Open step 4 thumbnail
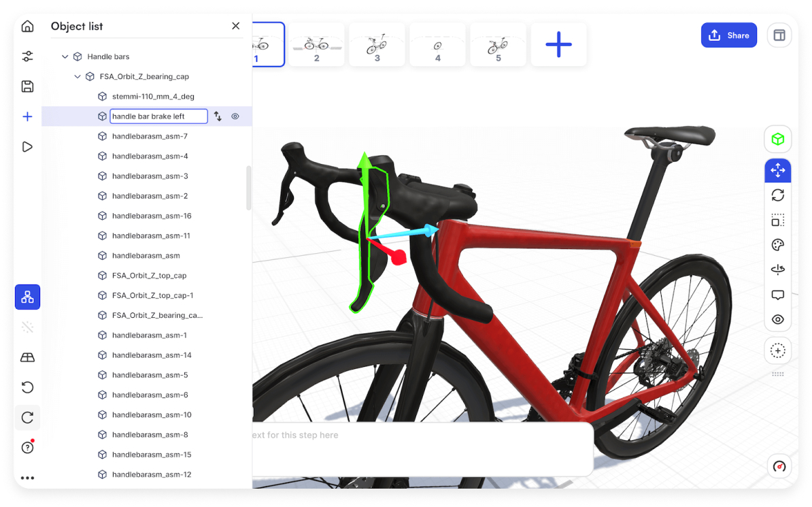The height and width of the screenshot is (507, 812). coord(437,45)
